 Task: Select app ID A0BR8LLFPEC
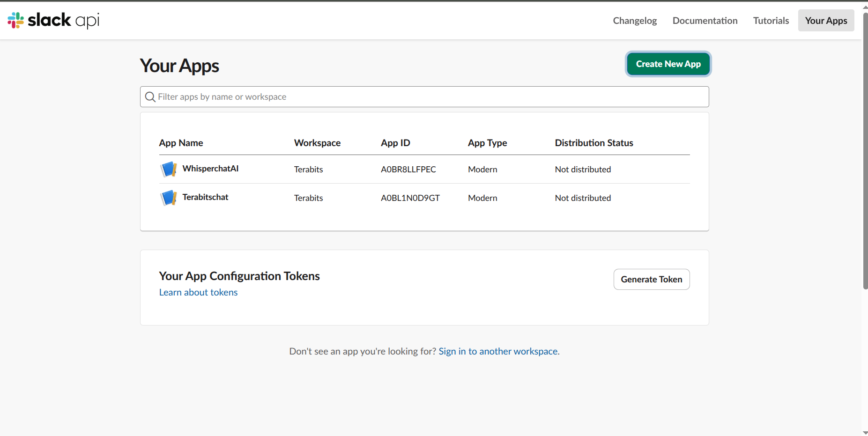click(x=408, y=170)
